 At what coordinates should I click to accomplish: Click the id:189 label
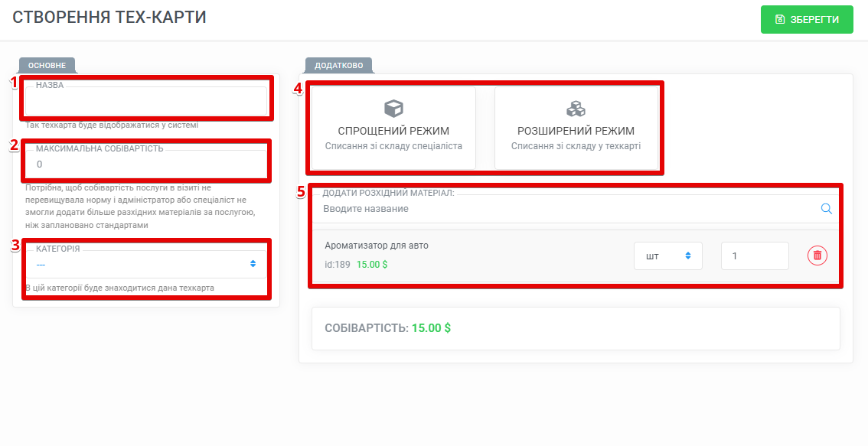[337, 265]
